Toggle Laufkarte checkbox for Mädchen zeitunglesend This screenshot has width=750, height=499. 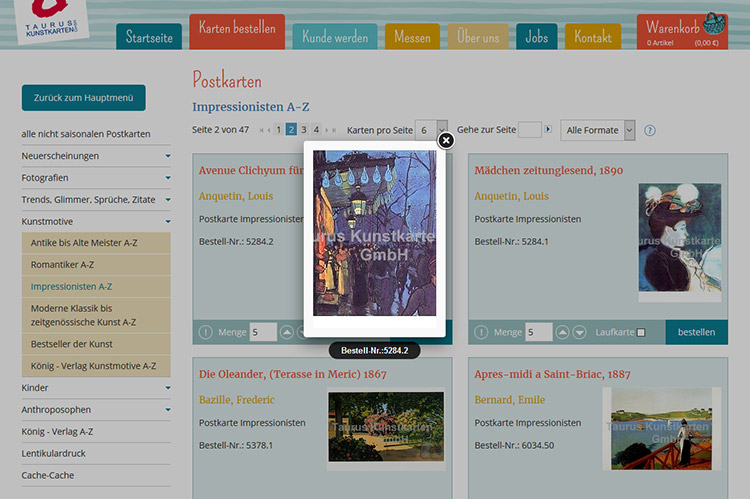pyautogui.click(x=641, y=332)
